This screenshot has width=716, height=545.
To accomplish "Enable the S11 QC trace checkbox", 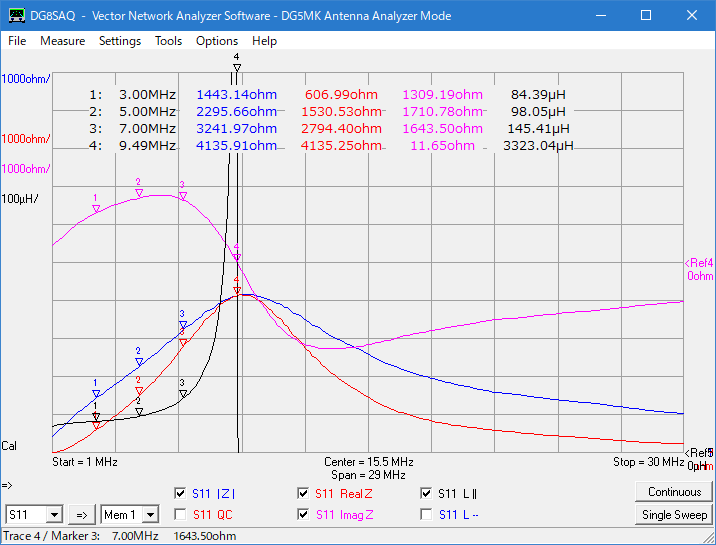I will pos(180,515).
